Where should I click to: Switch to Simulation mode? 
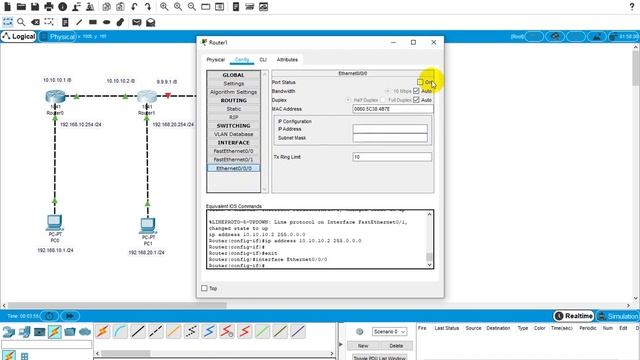pos(618,316)
